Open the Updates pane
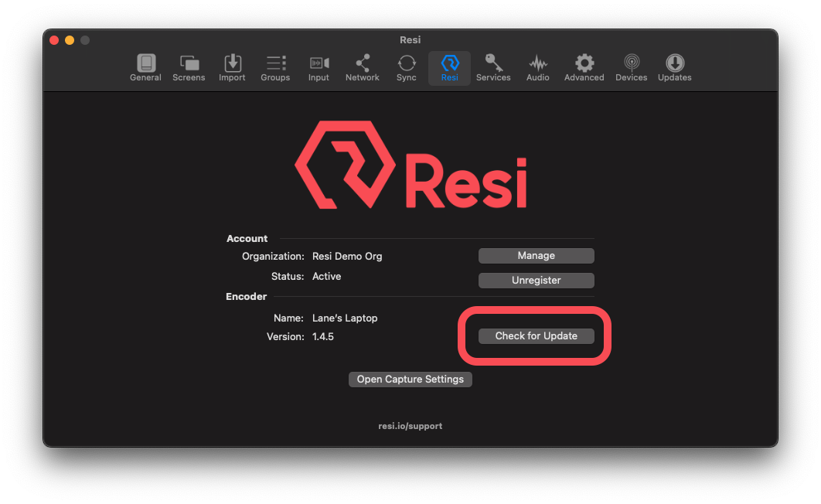The height and width of the screenshot is (504, 821). pos(673,67)
